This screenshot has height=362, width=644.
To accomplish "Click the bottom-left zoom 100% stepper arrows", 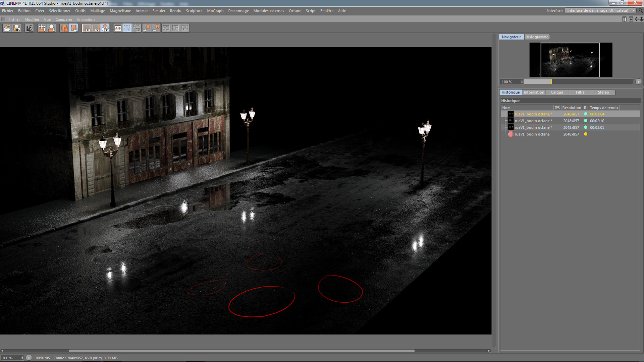I will [x=22, y=358].
